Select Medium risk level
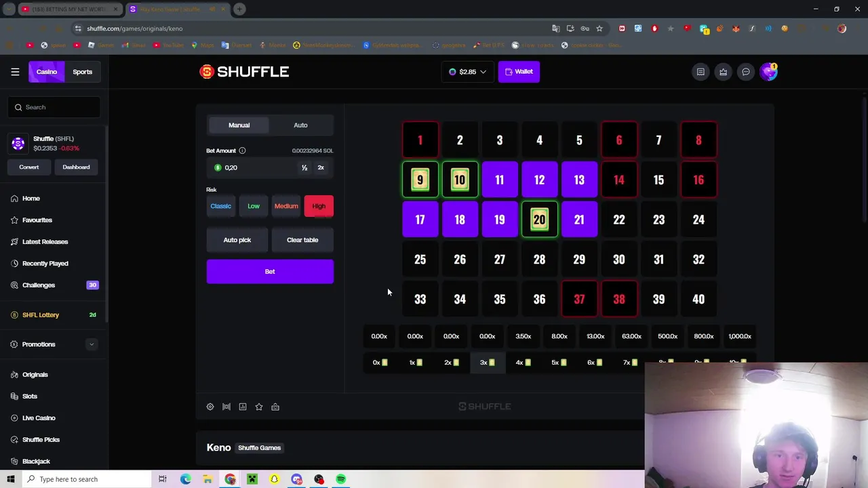This screenshot has width=868, height=488. tap(286, 206)
